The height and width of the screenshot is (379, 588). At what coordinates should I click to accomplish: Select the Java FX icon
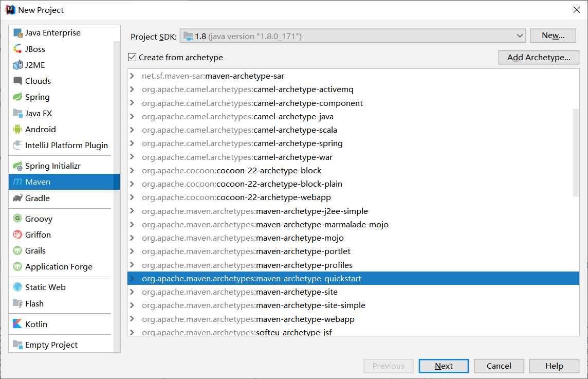point(16,113)
